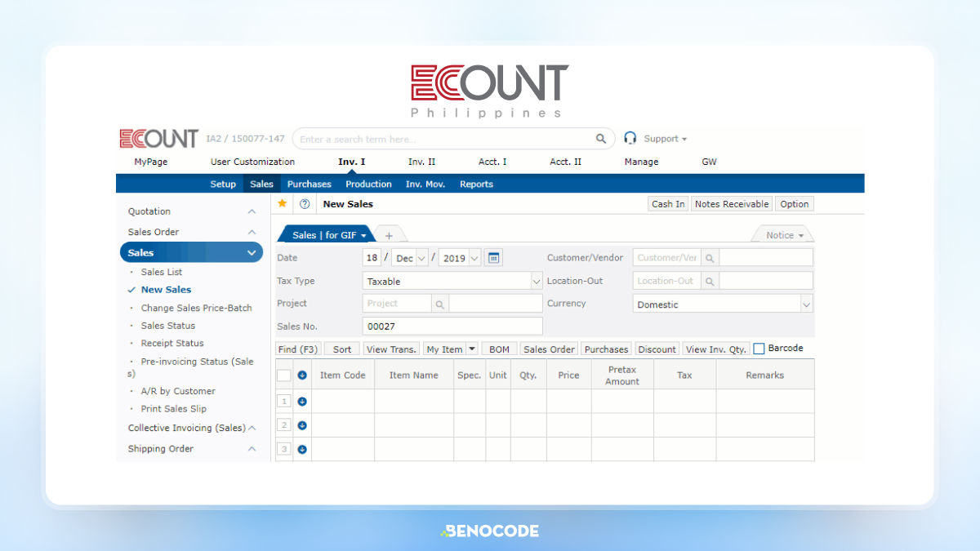The image size is (980, 551).
Task: Open Print Sales Slip in the sidebar
Action: pos(174,409)
